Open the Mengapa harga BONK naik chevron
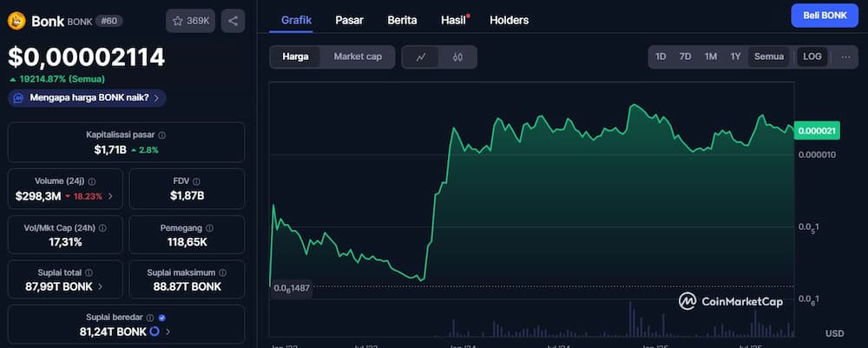The image size is (868, 348). [x=156, y=98]
